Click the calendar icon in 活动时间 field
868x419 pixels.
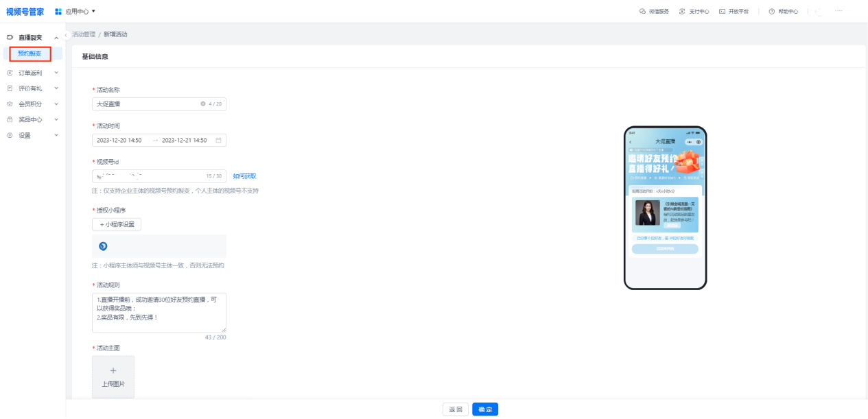pos(219,140)
